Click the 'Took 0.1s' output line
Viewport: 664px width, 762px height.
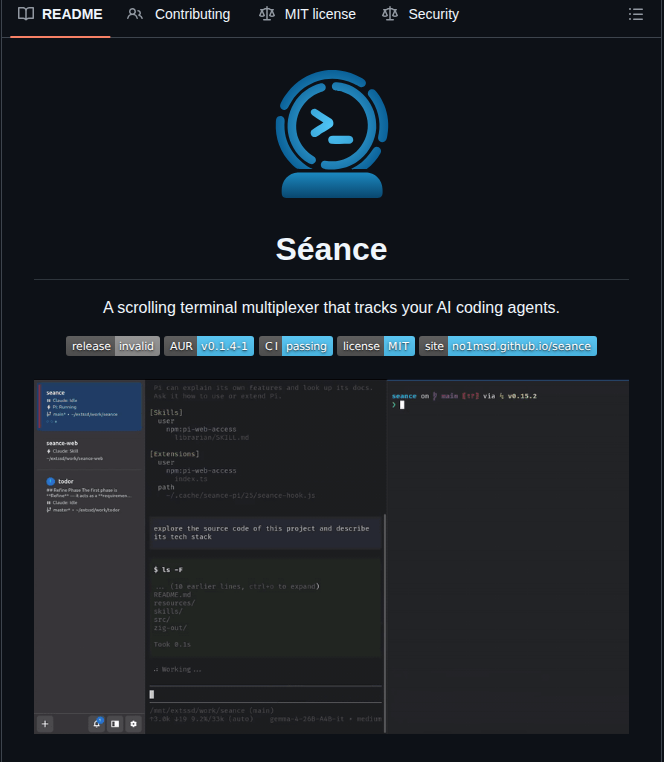[172, 644]
